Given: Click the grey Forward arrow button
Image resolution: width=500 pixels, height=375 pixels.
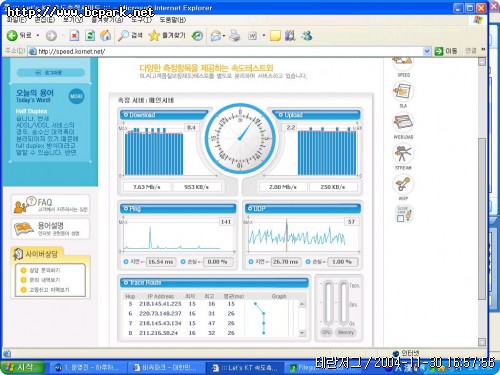Looking at the screenshot, I should click(x=51, y=36).
